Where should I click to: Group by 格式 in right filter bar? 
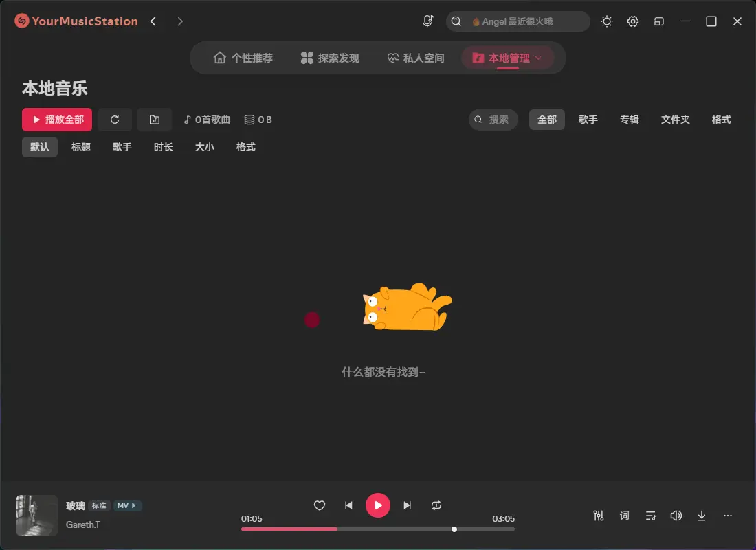click(x=721, y=120)
